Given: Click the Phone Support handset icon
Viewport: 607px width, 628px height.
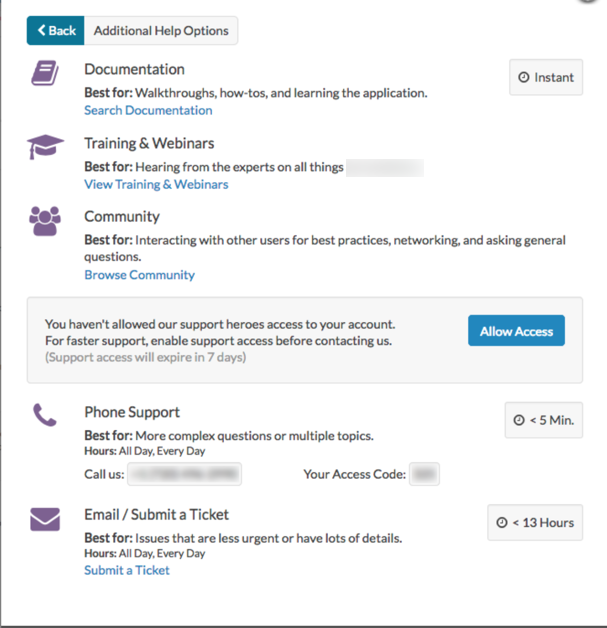Looking at the screenshot, I should [44, 415].
